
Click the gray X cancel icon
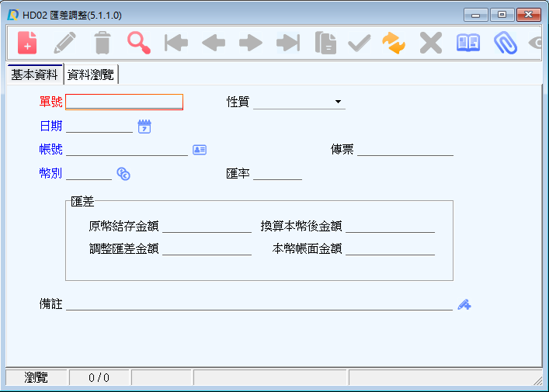(431, 43)
